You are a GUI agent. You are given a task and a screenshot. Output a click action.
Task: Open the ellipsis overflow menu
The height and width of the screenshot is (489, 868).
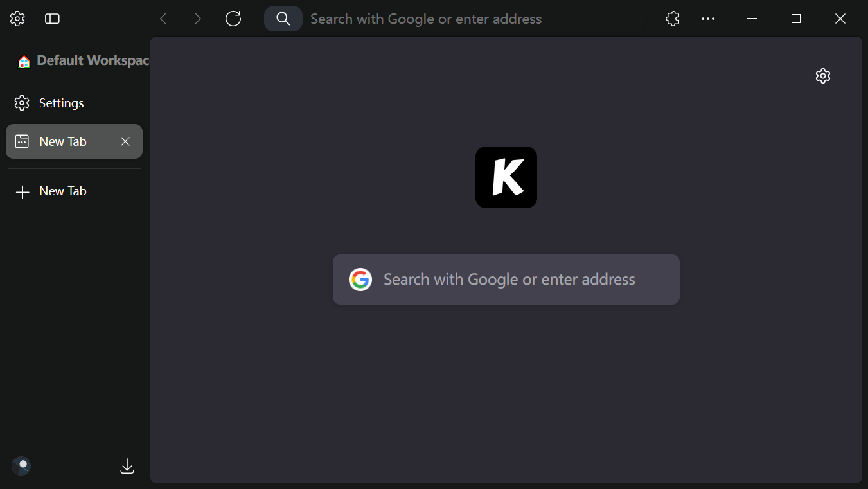coord(708,19)
